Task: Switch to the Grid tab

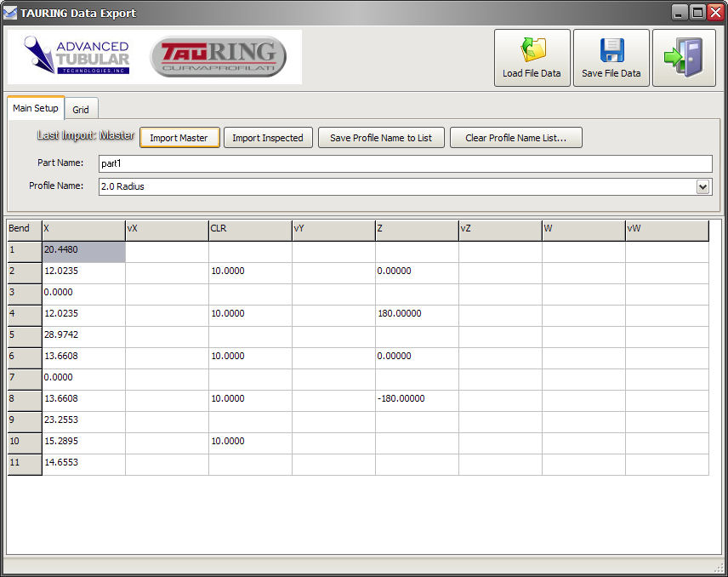Action: 81,110
